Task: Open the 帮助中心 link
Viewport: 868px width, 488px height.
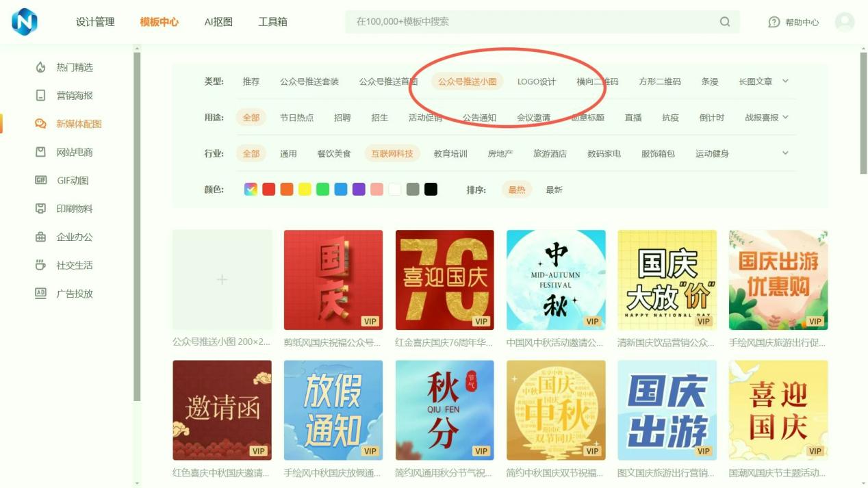Action: [x=794, y=23]
